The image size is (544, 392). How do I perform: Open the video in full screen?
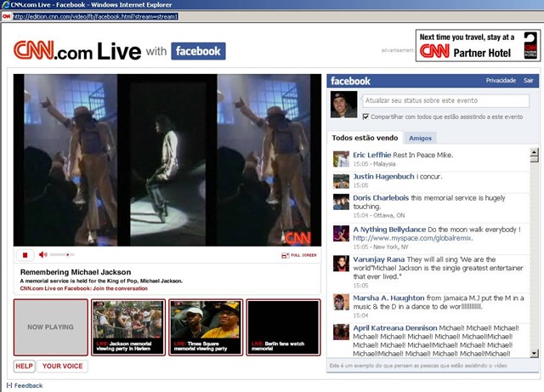pyautogui.click(x=299, y=255)
